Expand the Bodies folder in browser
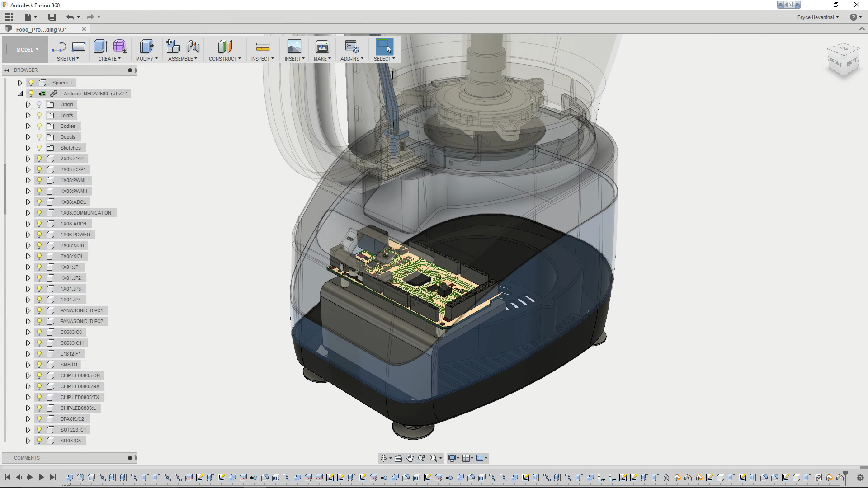 point(28,126)
